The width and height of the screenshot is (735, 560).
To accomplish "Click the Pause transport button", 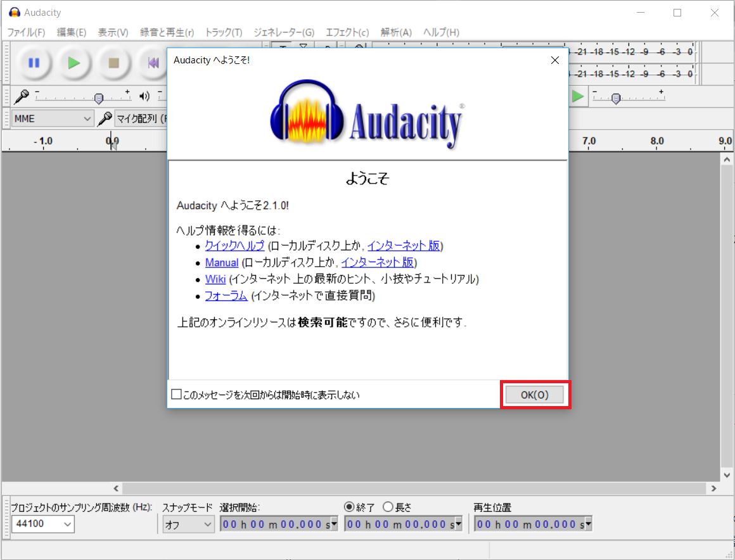I will coord(34,63).
